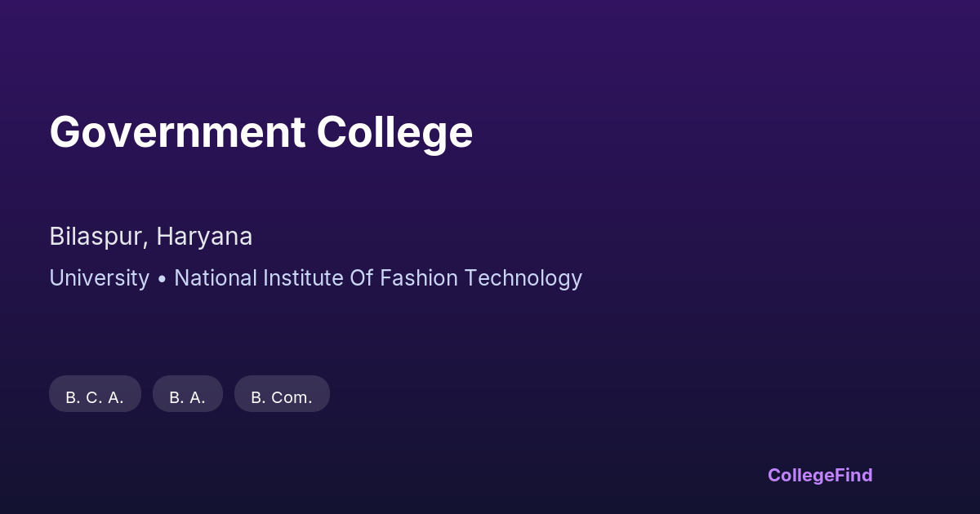Click National Institute Of Fashion Technology
The image size is (980, 514).
[377, 278]
